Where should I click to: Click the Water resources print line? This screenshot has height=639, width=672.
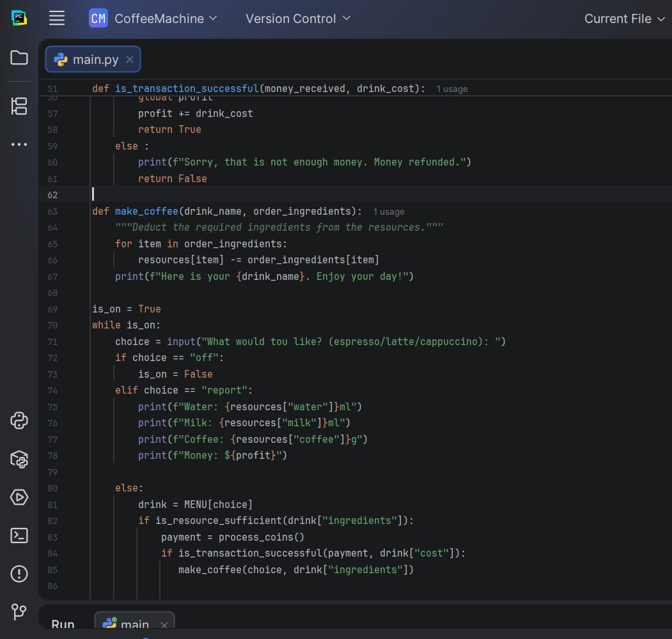250,407
